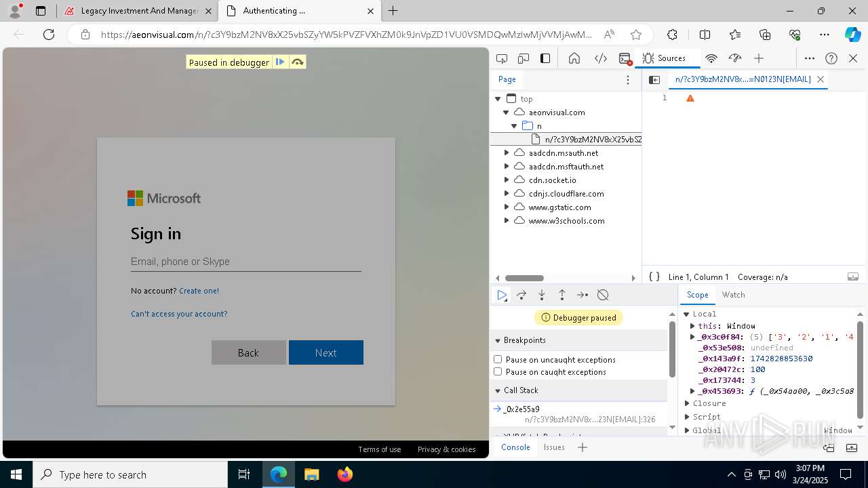Focus the Email, phone or Skype field
Screen dimensions: 868x488
[x=246, y=262]
